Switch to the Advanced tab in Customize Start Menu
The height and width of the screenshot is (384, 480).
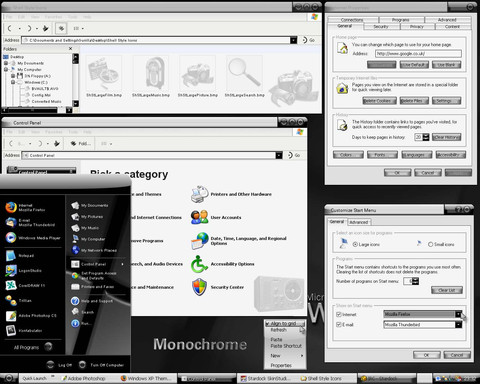[x=359, y=222]
